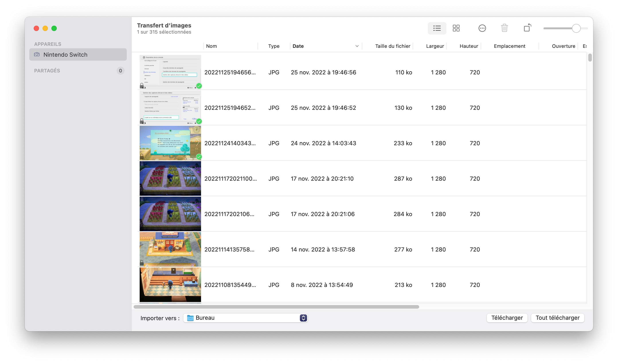
Task: Sort by Type column header
Action: [x=274, y=46]
